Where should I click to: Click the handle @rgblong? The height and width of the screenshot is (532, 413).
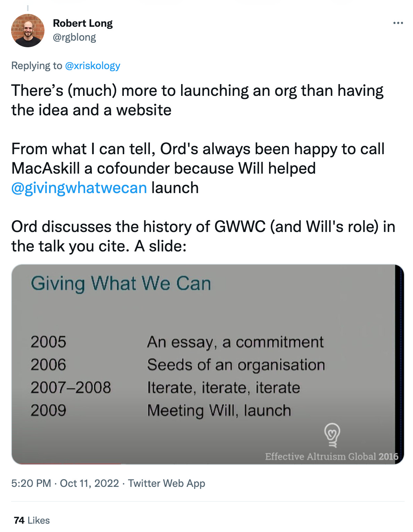[x=75, y=37]
